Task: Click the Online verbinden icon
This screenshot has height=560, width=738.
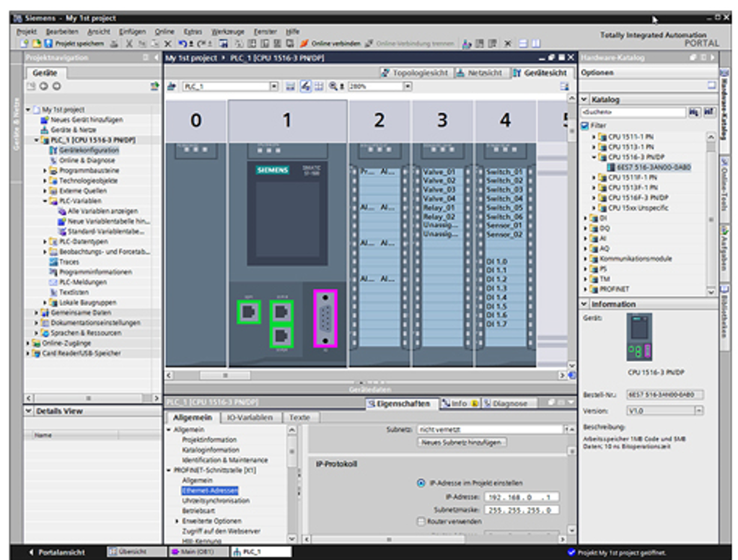Action: (304, 44)
